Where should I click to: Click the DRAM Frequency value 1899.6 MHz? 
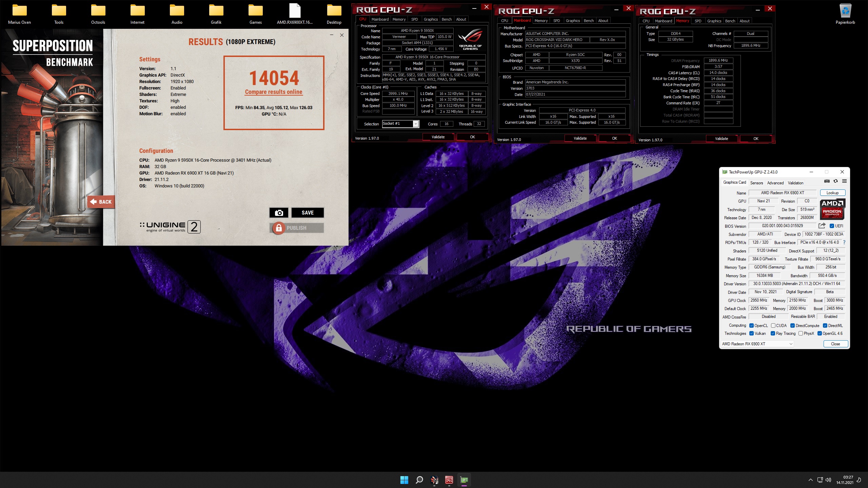tap(718, 60)
